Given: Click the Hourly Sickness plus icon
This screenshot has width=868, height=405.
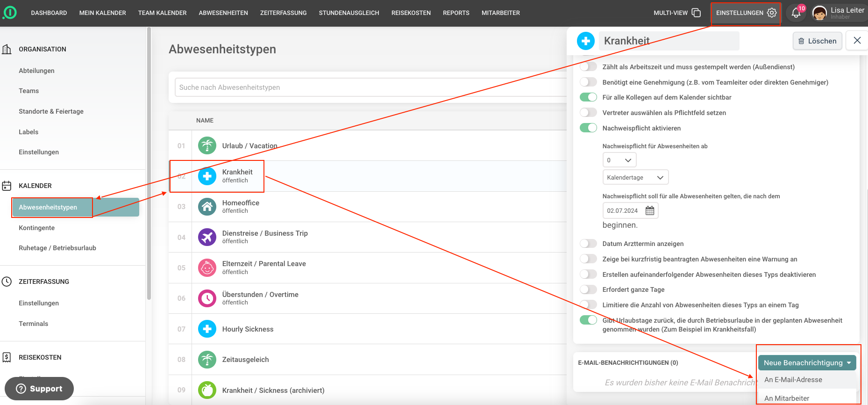Looking at the screenshot, I should (x=207, y=329).
